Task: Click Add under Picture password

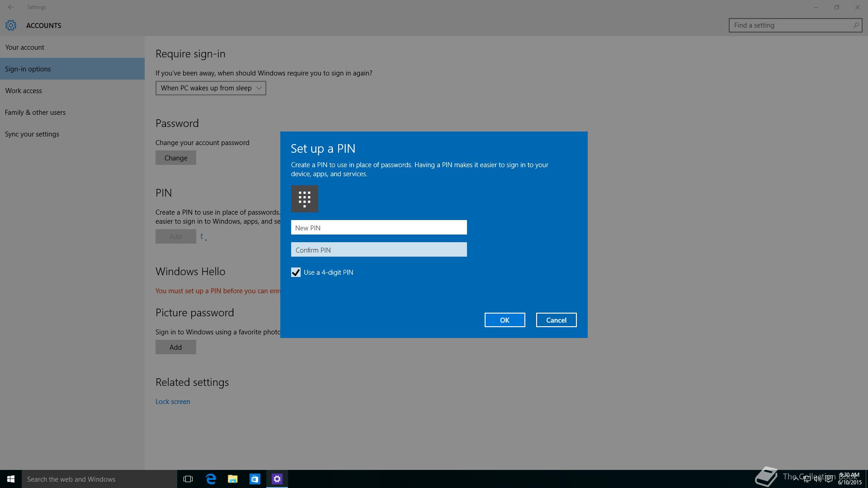Action: tap(176, 347)
